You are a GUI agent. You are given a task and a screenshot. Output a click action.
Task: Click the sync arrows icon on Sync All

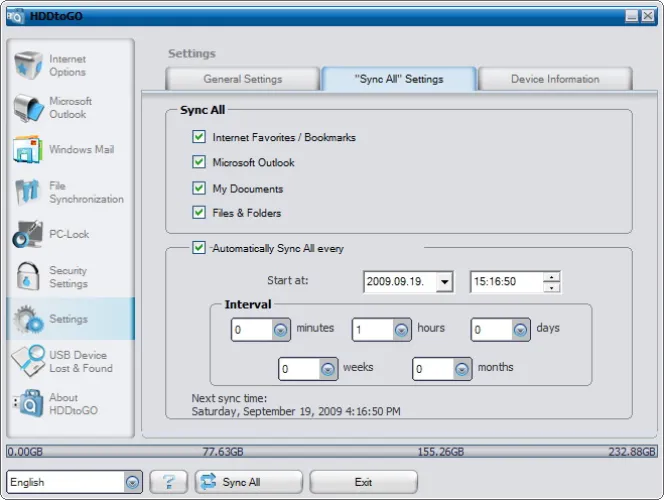pyautogui.click(x=208, y=482)
